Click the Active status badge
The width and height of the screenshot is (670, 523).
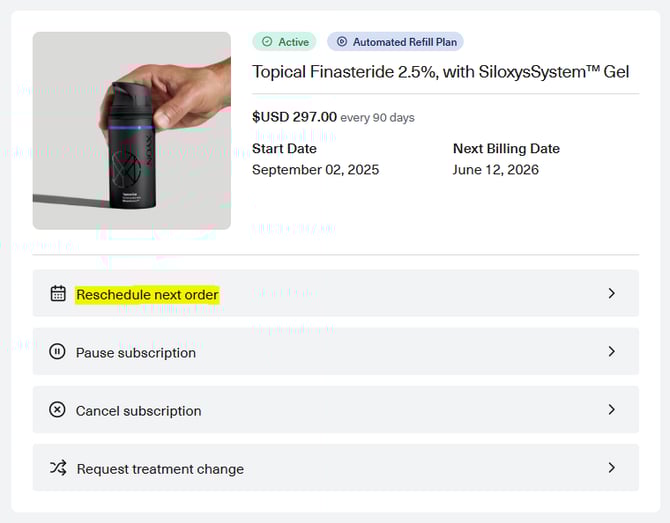pos(284,42)
